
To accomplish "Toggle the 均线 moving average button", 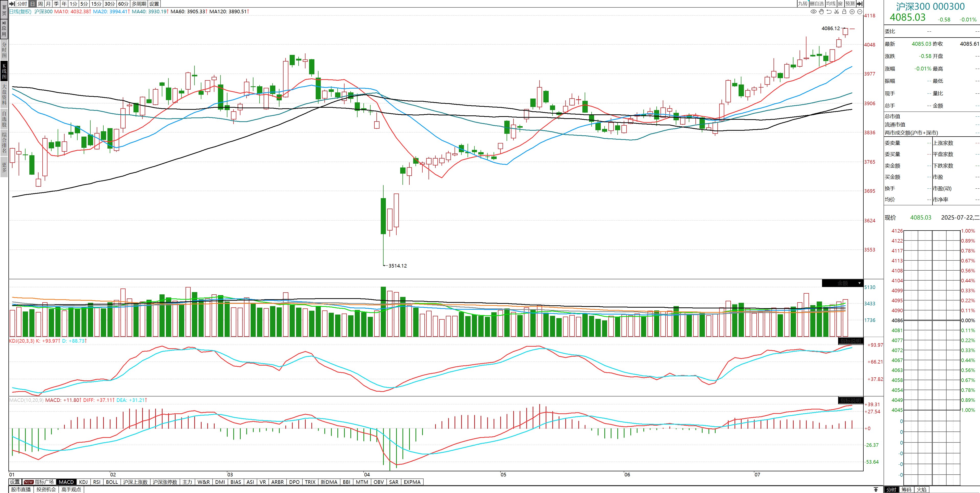I will pos(831,4).
